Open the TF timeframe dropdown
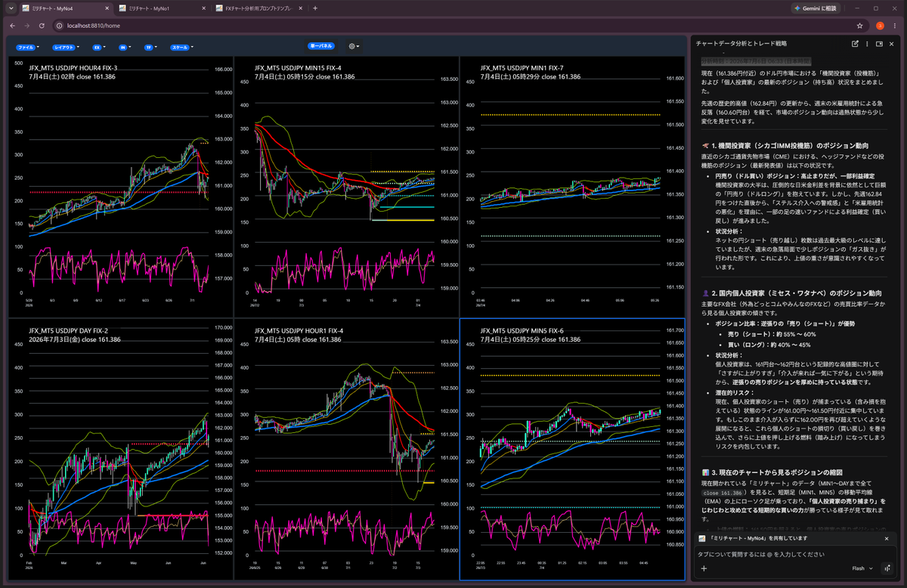The image size is (907, 588). [x=150, y=47]
